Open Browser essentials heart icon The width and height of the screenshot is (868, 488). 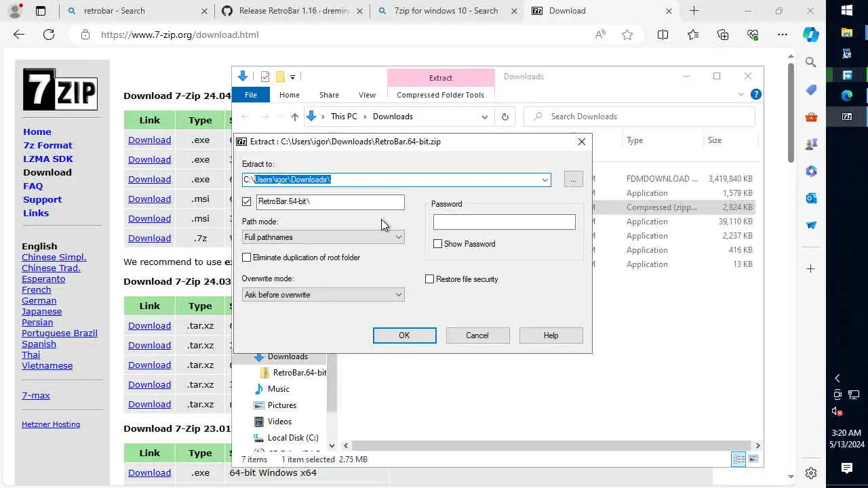pos(753,35)
